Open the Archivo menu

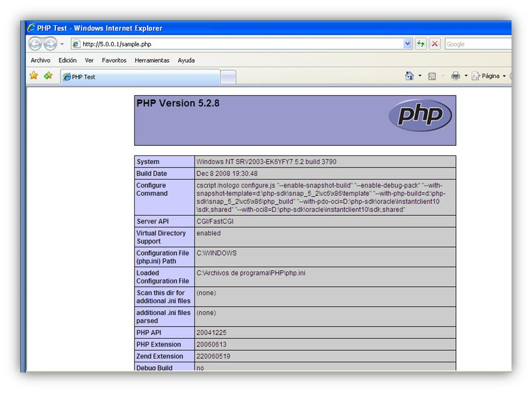click(40, 60)
